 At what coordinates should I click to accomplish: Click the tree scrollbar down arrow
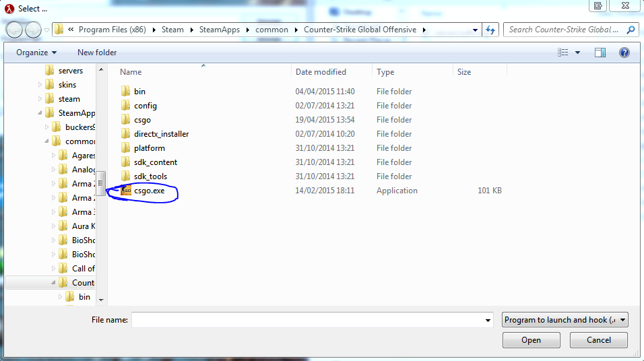click(x=101, y=300)
